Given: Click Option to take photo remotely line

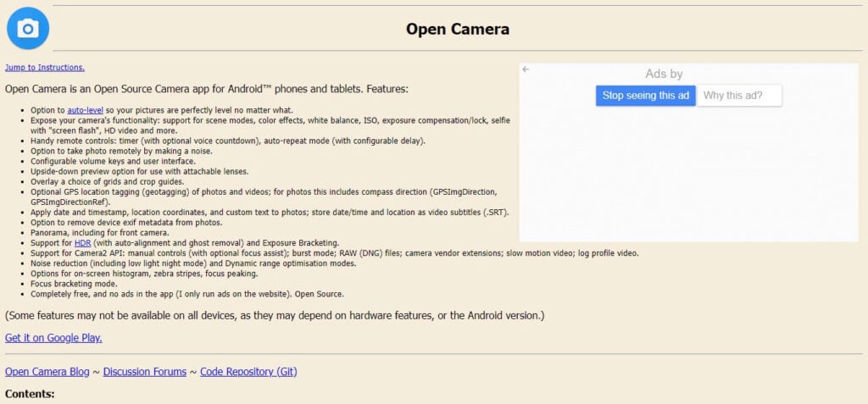Looking at the screenshot, I should (121, 151).
